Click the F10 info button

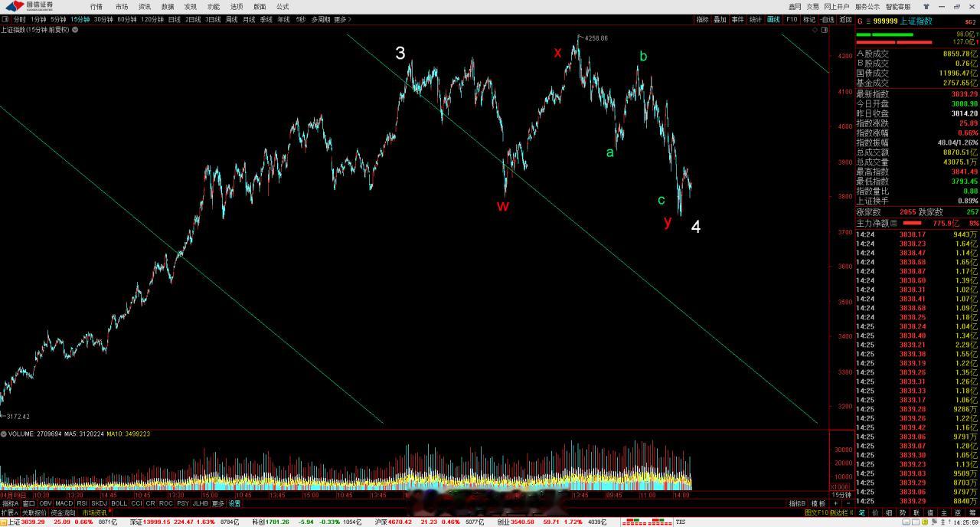click(x=792, y=19)
